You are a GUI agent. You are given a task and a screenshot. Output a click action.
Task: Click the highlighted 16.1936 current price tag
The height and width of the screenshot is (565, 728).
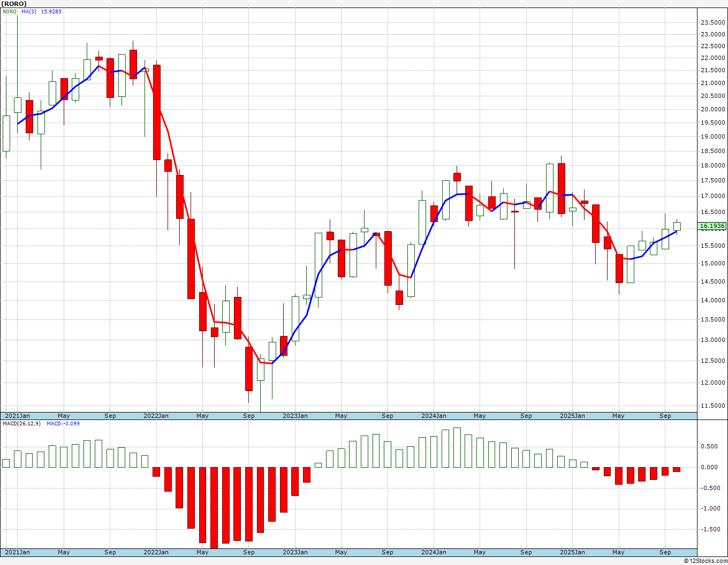[x=712, y=226]
